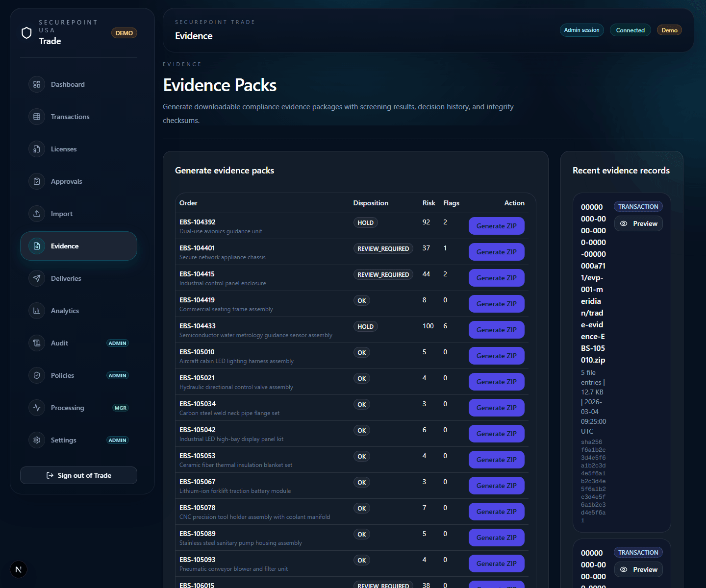Viewport: 706px width, 588px height.
Task: Click eye icon in second record's Preview
Action: point(624,569)
